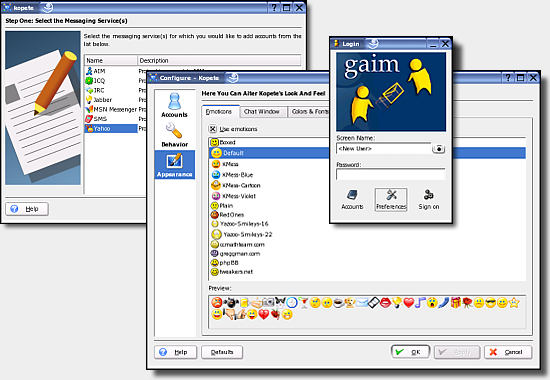The height and width of the screenshot is (380, 550).
Task: Click the gift box emoticon in Preview
Action: [x=456, y=303]
